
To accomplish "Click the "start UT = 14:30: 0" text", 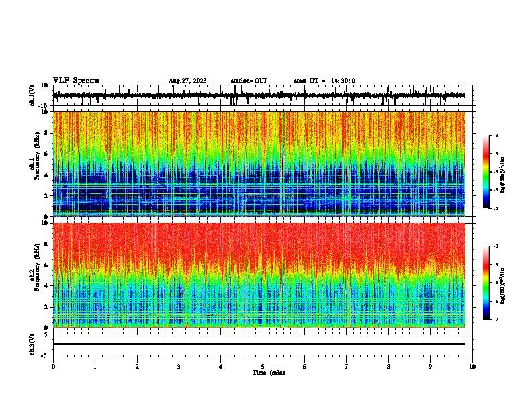I will [x=324, y=81].
